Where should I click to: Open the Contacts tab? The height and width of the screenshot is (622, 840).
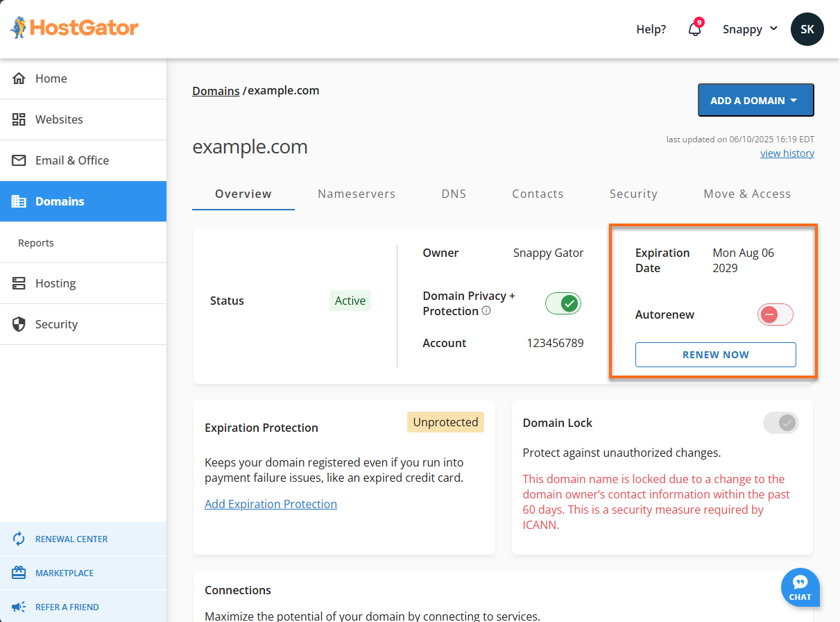pyautogui.click(x=538, y=194)
